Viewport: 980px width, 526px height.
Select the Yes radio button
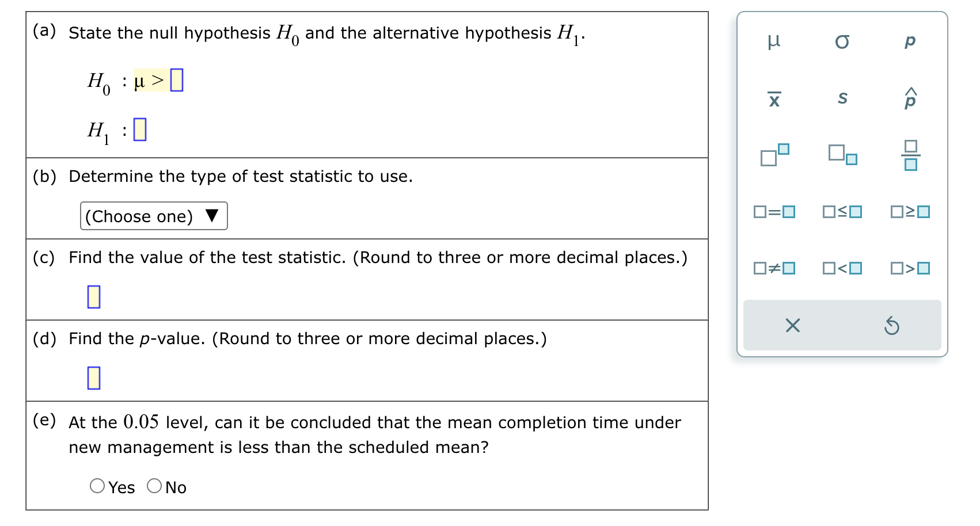pyautogui.click(x=97, y=486)
